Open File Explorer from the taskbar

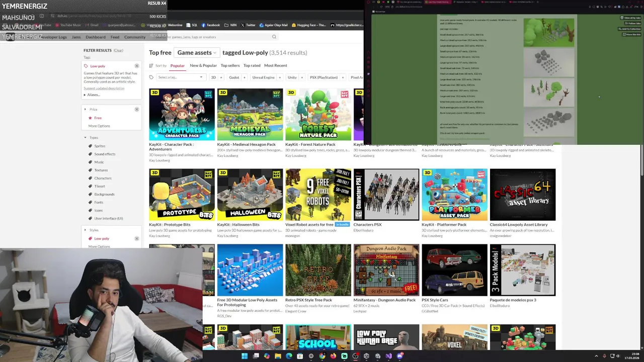(x=278, y=356)
